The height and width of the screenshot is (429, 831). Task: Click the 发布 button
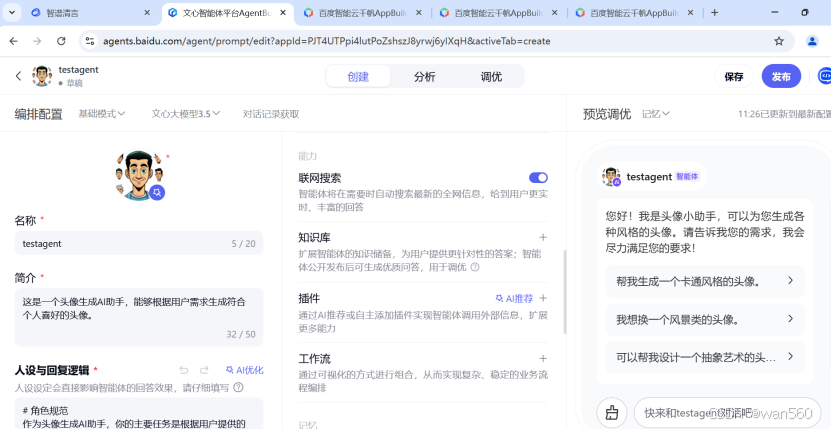coord(781,76)
